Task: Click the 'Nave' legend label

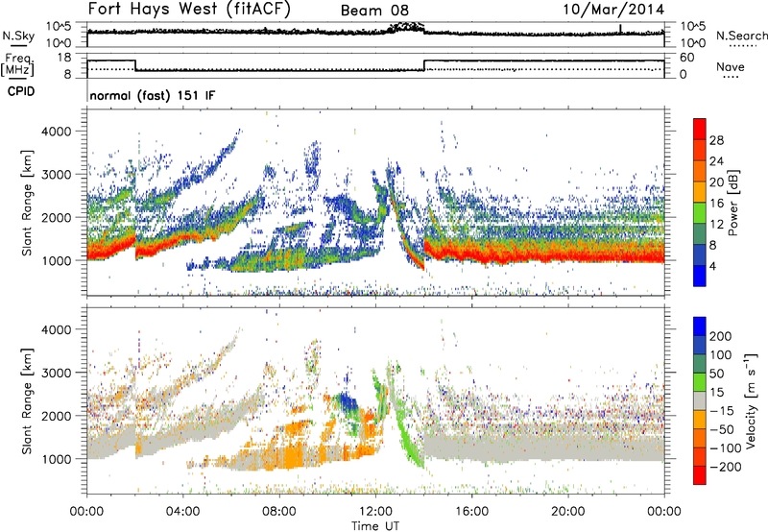Action: [731, 66]
